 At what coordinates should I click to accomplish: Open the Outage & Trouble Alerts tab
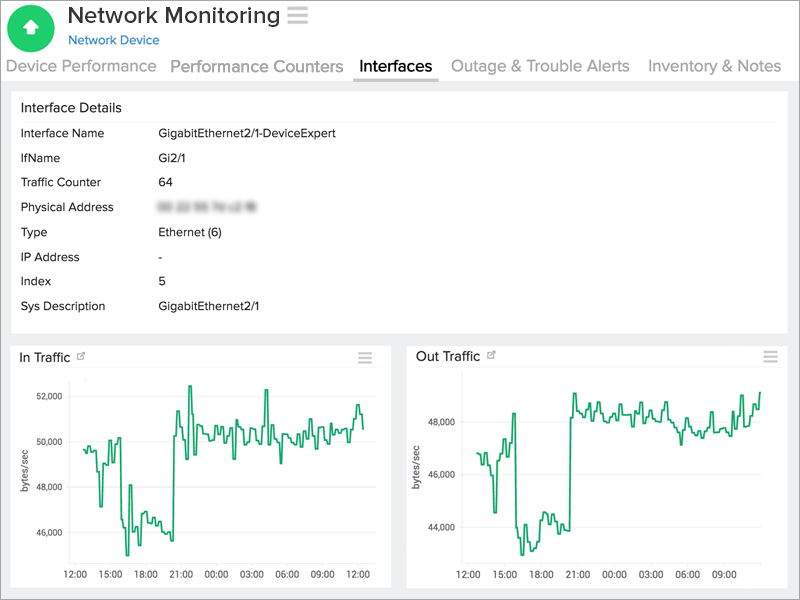(x=540, y=66)
